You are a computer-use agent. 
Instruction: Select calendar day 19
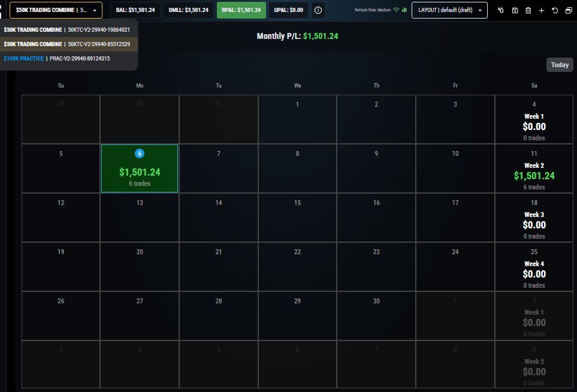click(x=61, y=267)
